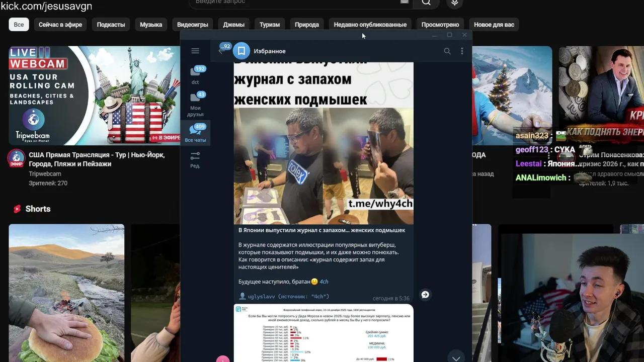Image resolution: width=644 pixels, height=362 pixels.
Task: Switch to the Мои друзья folder
Action: coord(195,104)
